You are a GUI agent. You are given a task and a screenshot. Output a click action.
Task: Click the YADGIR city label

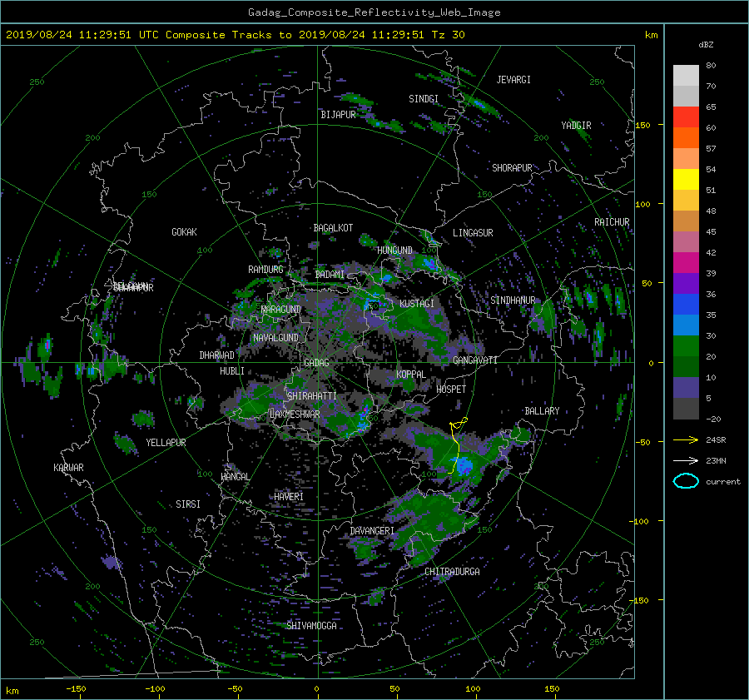(576, 126)
